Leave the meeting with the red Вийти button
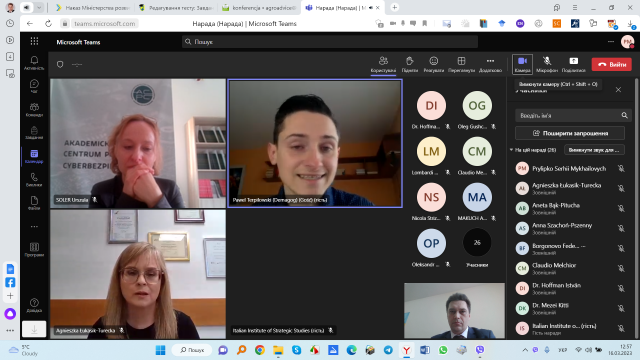 click(x=612, y=64)
